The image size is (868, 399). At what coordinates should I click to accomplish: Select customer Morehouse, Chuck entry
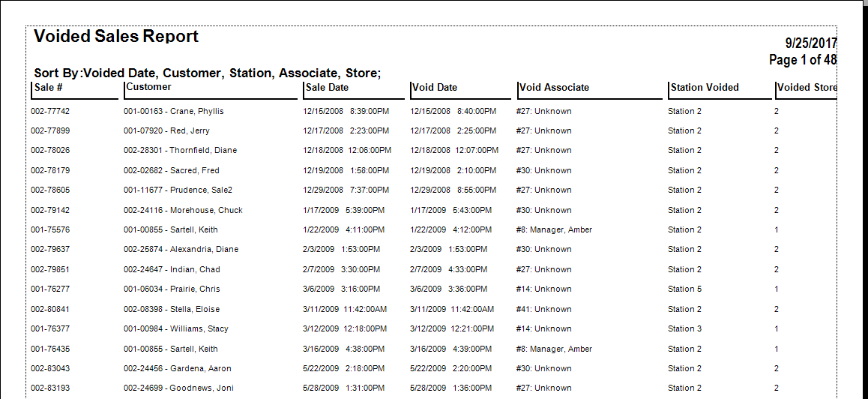tap(183, 210)
